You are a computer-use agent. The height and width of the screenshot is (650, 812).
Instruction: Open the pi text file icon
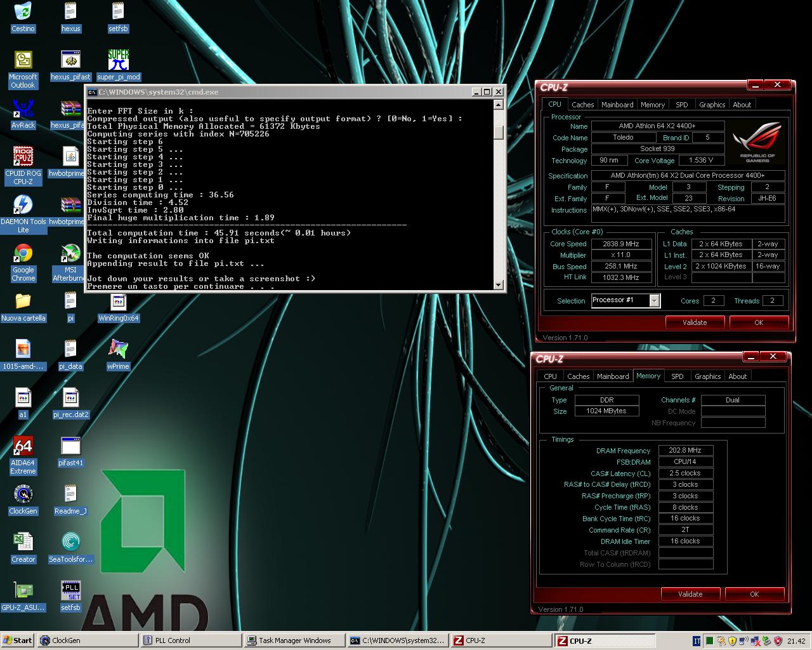coord(70,307)
